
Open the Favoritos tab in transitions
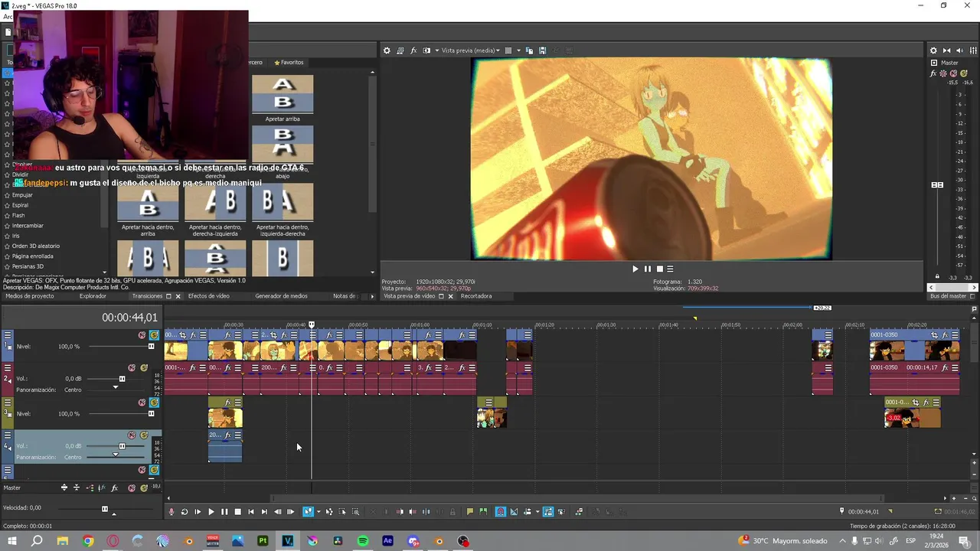pyautogui.click(x=289, y=63)
